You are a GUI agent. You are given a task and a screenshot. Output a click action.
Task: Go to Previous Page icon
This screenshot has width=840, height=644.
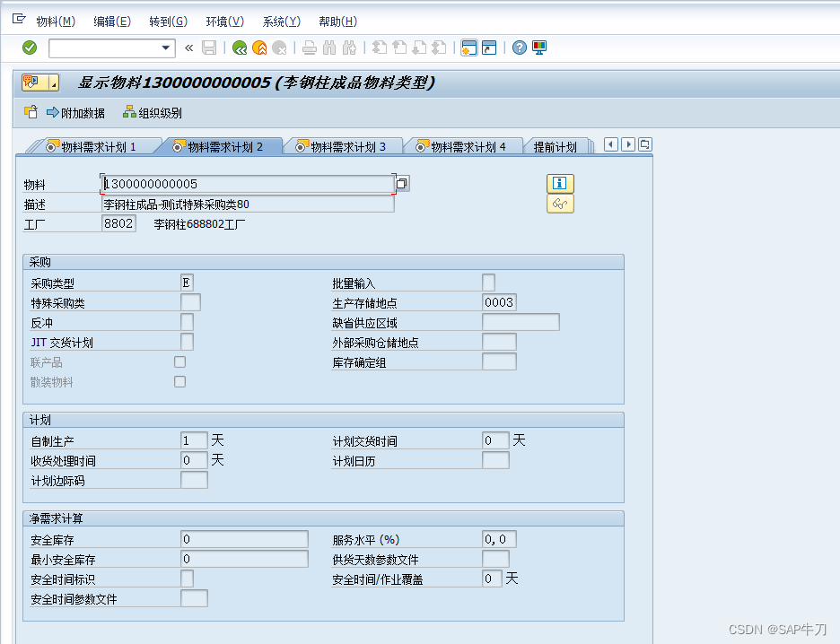pos(399,48)
